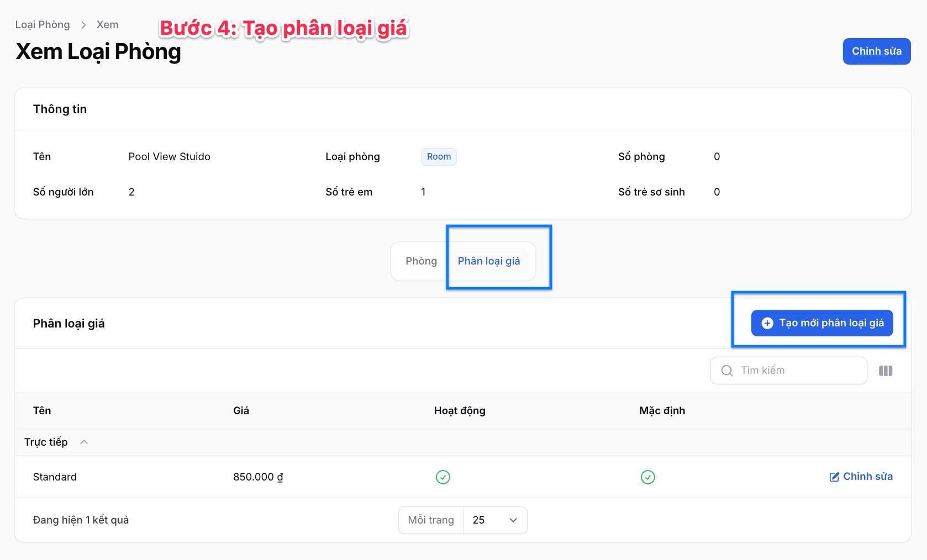Collapse the Trực tiếp group chevron
Image resolution: width=927 pixels, height=560 pixels.
tap(84, 442)
